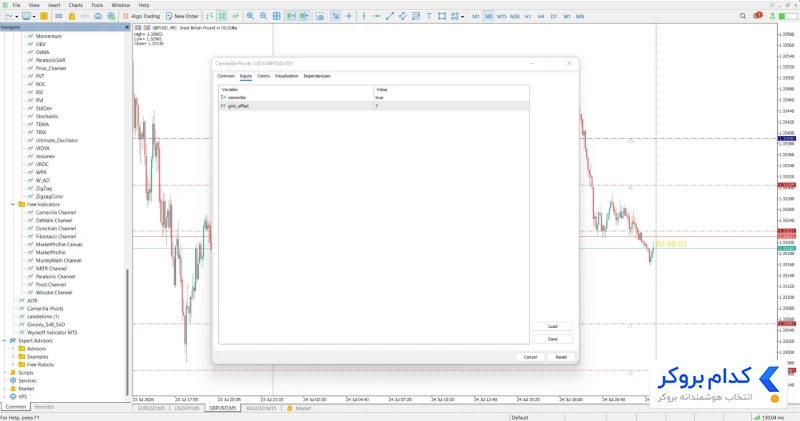Switch to the Colors tab

point(263,76)
